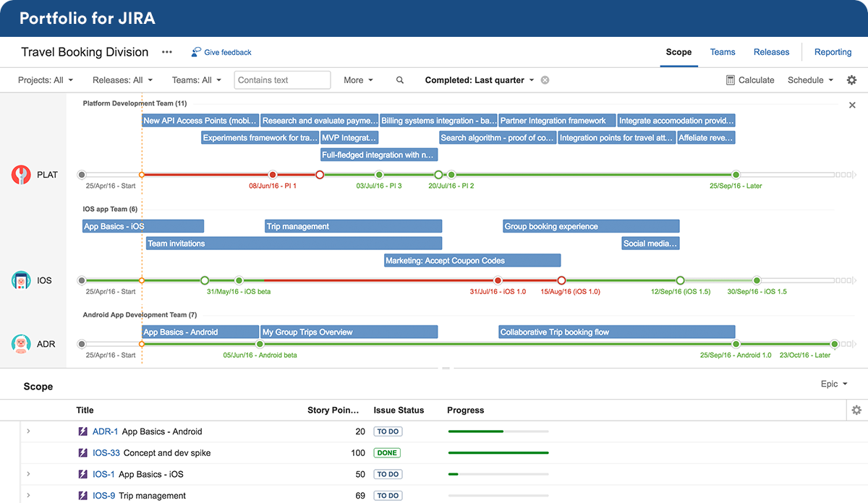Click the Contains text search field
Viewport: 868px width, 503px height.
coord(282,80)
